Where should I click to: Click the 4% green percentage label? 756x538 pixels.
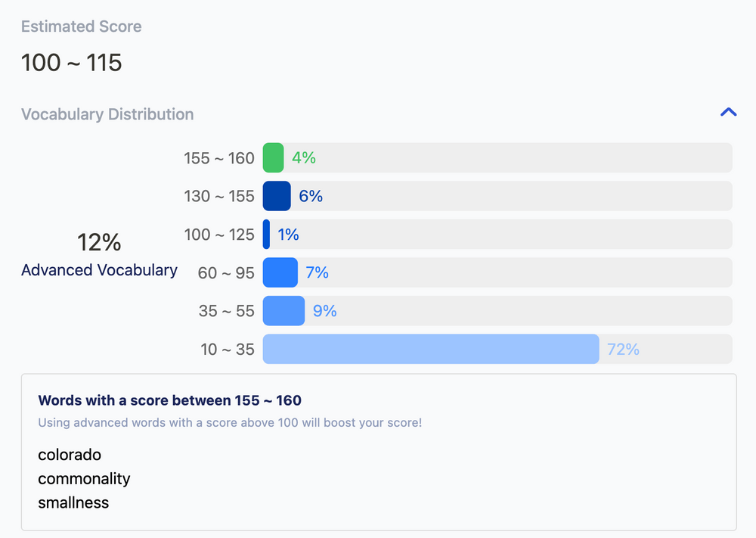click(304, 157)
